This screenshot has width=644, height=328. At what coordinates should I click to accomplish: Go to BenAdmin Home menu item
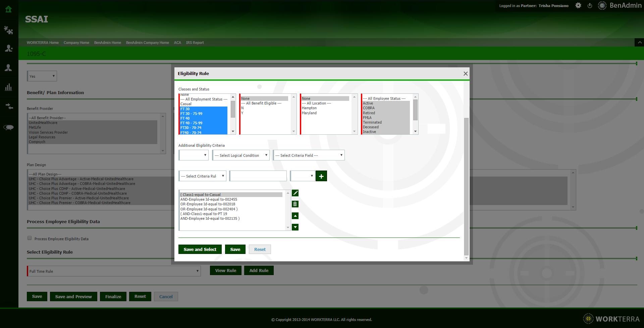click(x=107, y=43)
